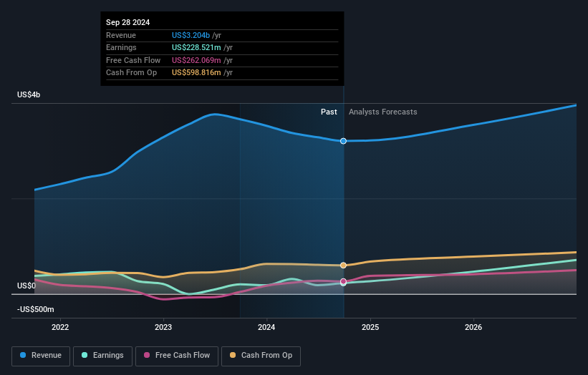Click the US$598.816m cash from op value
588x375 pixels.
[196, 73]
